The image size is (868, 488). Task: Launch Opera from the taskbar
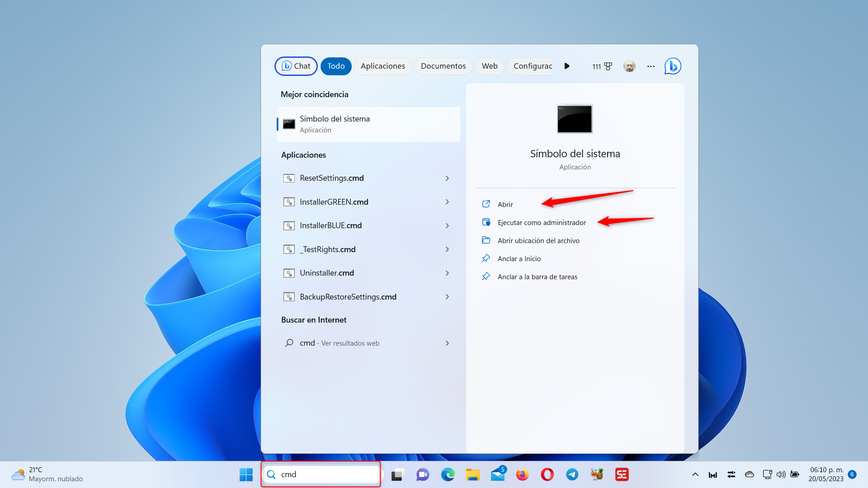[547, 474]
